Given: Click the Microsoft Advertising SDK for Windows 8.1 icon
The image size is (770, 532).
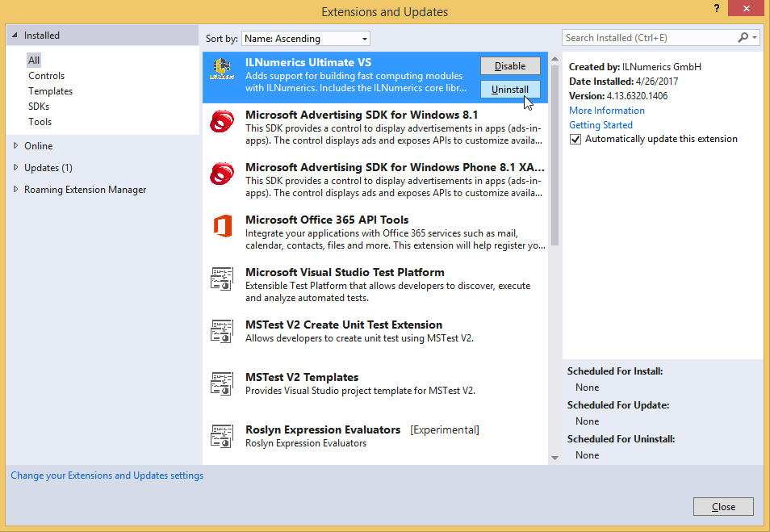Looking at the screenshot, I should pyautogui.click(x=221, y=121).
